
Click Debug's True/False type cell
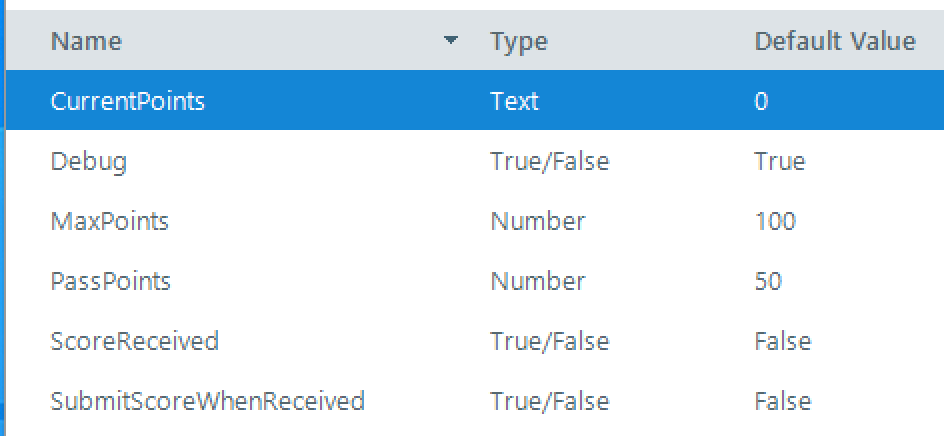550,161
